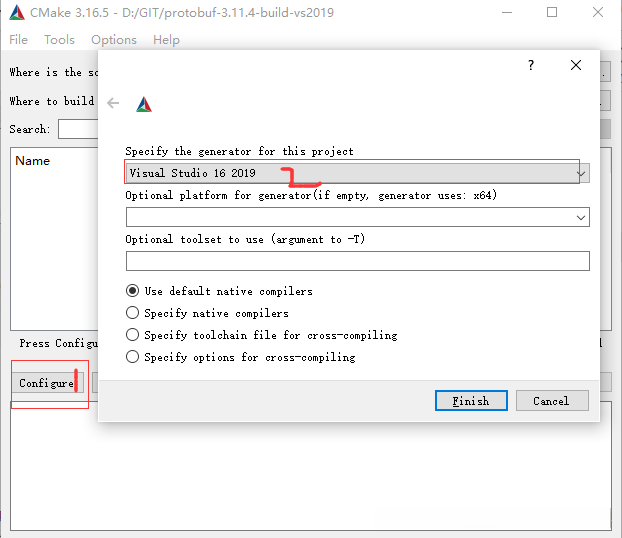
Task: Click the optional toolset input field
Action: [357, 261]
